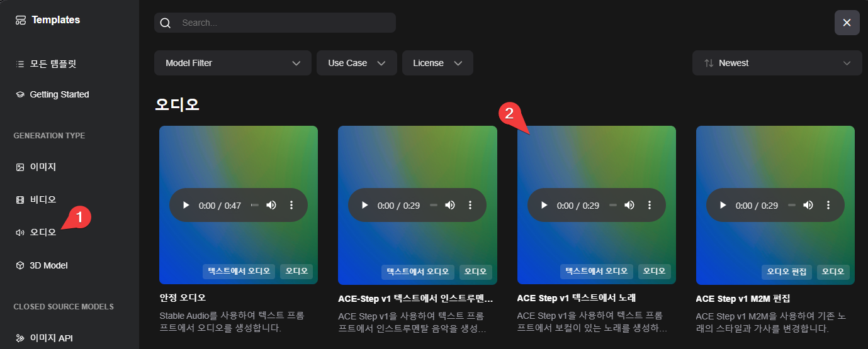
Task: Mute the ACE Step M2M edit audio
Action: click(808, 206)
